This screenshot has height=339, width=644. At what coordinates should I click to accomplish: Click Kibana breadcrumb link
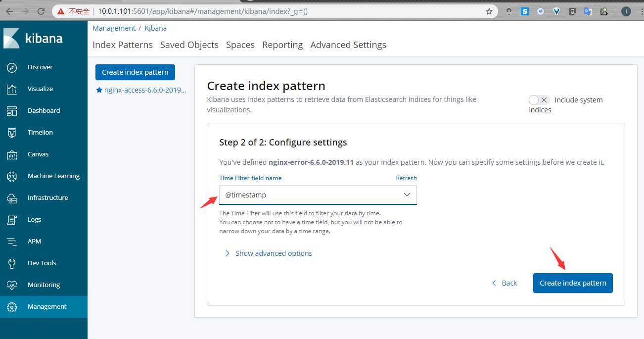[156, 28]
